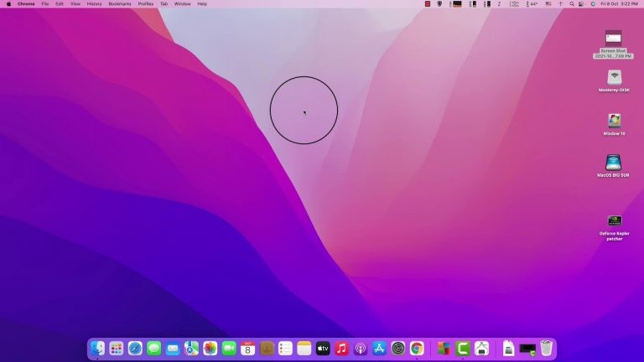Open the App Store in dock
The height and width of the screenshot is (362, 644).
pyautogui.click(x=379, y=349)
